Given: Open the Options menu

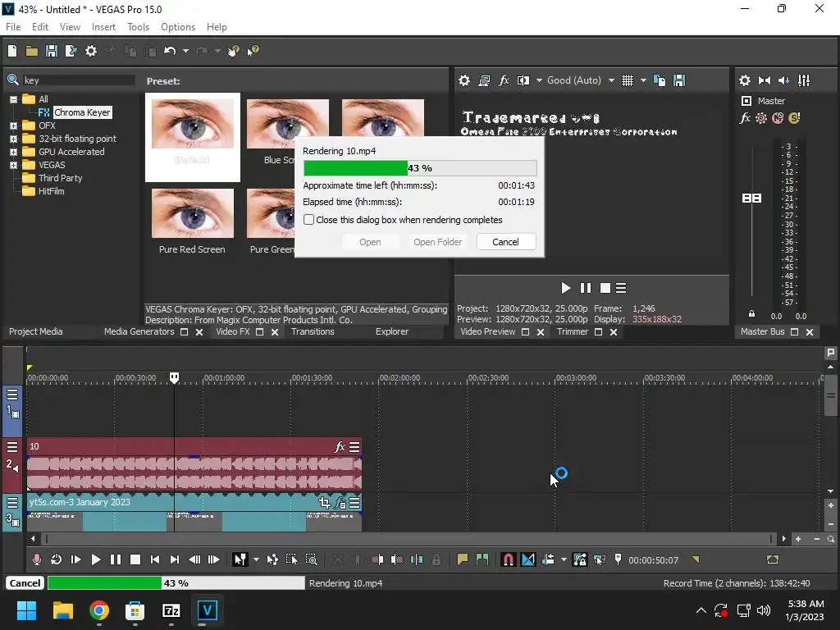Looking at the screenshot, I should click(178, 27).
